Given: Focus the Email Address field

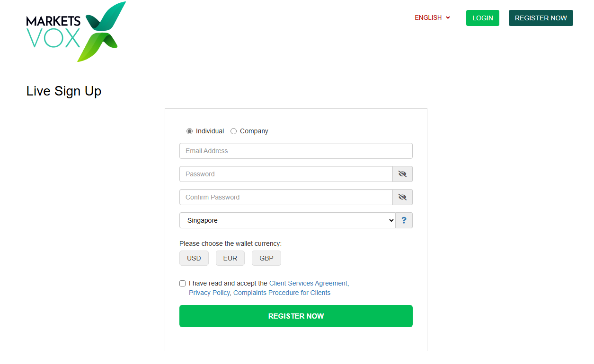Looking at the screenshot, I should click(296, 151).
